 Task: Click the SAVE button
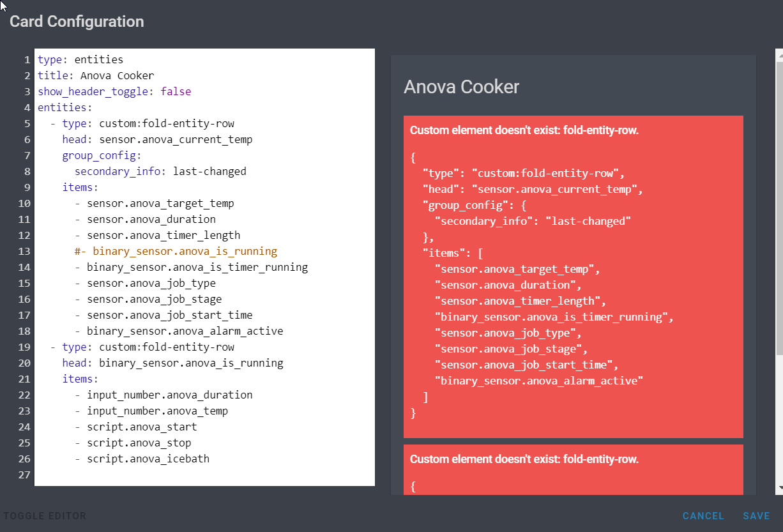point(756,515)
